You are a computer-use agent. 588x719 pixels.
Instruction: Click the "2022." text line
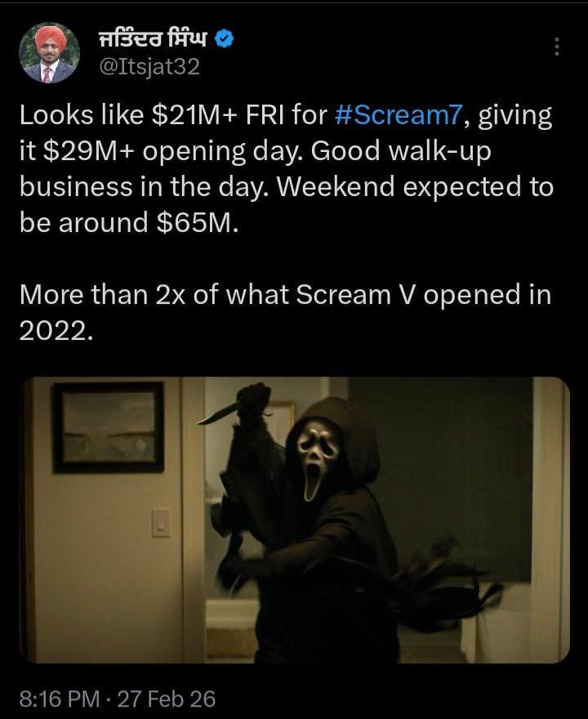tap(56, 330)
